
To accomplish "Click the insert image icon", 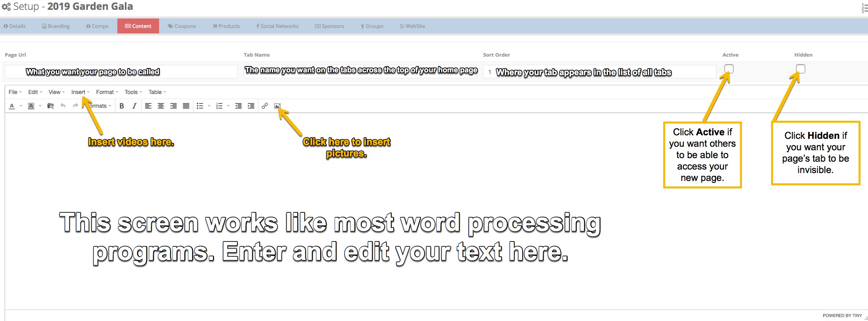I will 277,106.
